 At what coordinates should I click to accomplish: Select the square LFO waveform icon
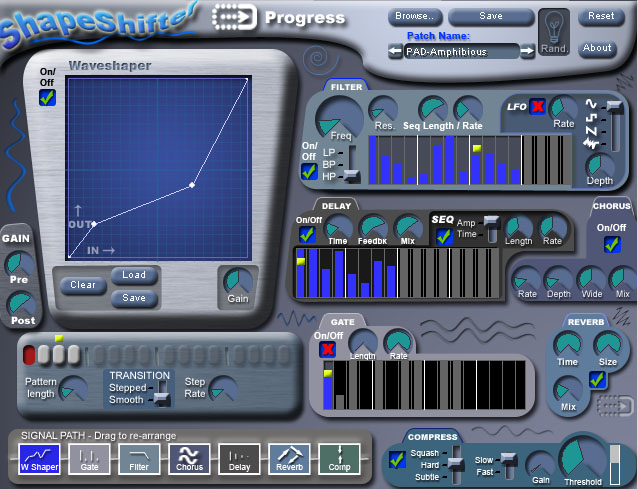(x=591, y=118)
